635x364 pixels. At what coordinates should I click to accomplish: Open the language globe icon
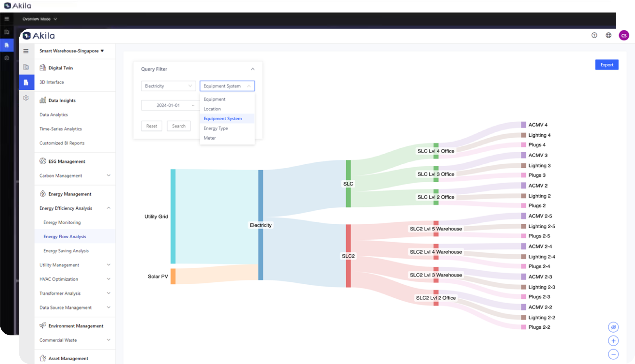608,35
